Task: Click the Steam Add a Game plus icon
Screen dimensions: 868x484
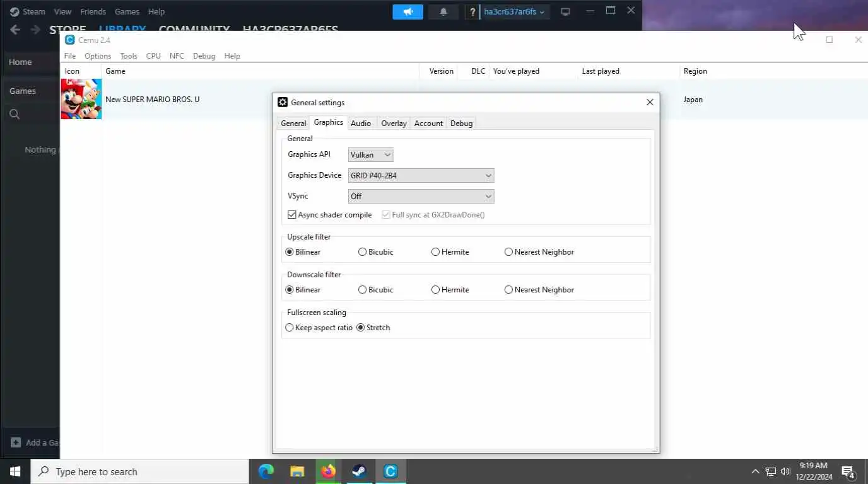Action: coord(16,442)
